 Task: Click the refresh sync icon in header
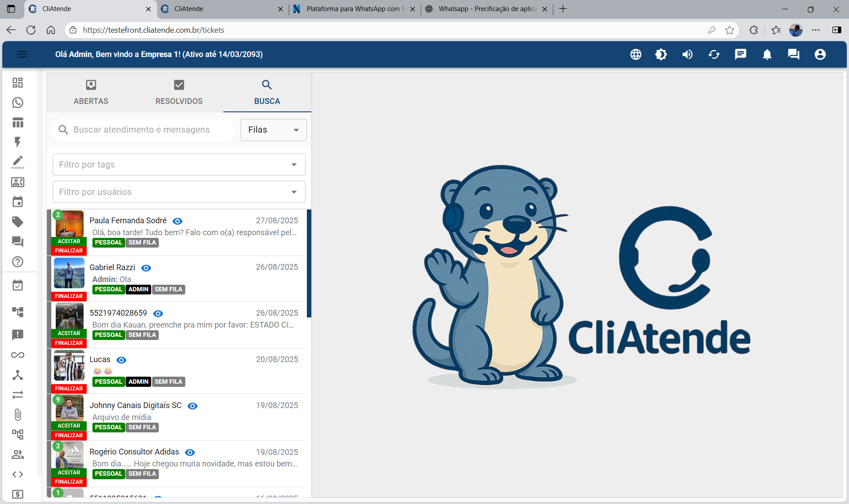tap(714, 54)
